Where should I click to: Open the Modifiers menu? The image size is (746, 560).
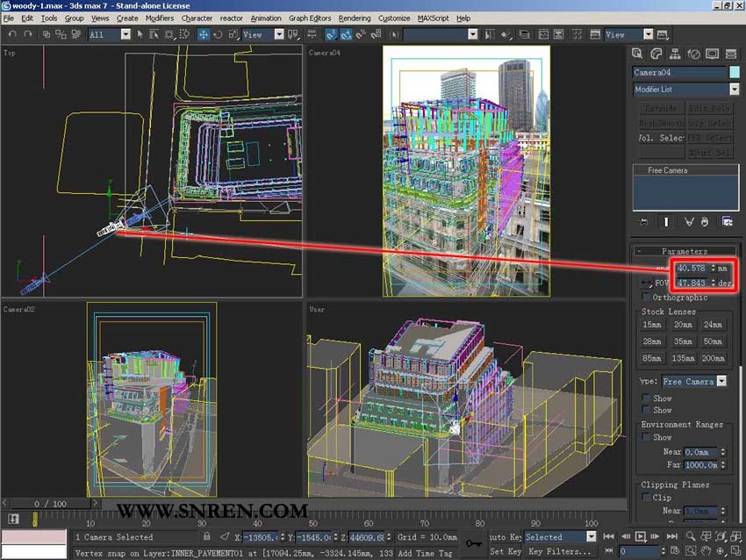[160, 18]
